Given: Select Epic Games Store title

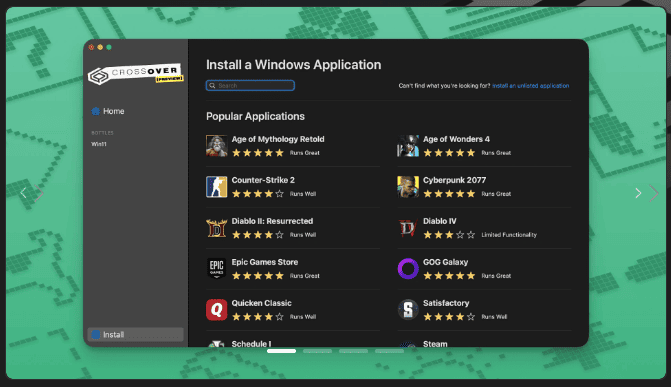Looking at the screenshot, I should (x=265, y=262).
